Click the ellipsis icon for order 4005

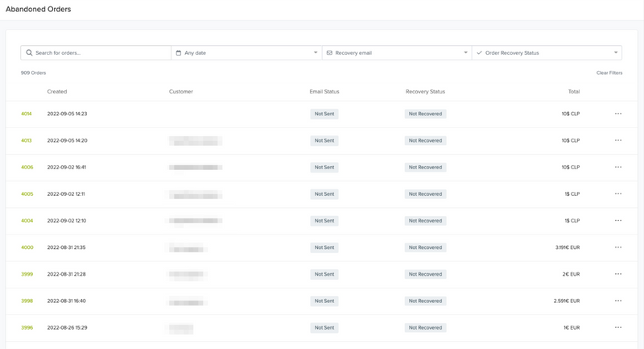(x=617, y=193)
